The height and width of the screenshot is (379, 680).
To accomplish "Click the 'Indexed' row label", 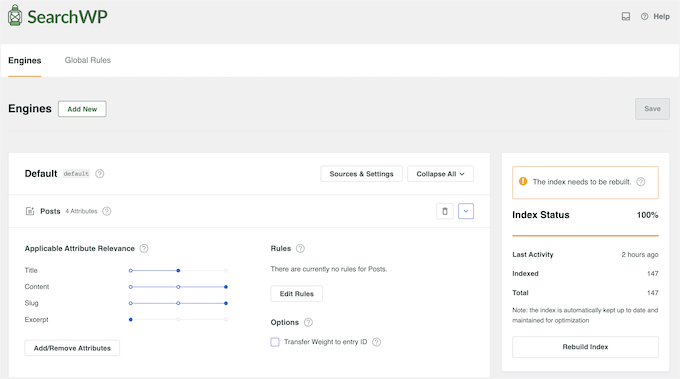I will (525, 274).
